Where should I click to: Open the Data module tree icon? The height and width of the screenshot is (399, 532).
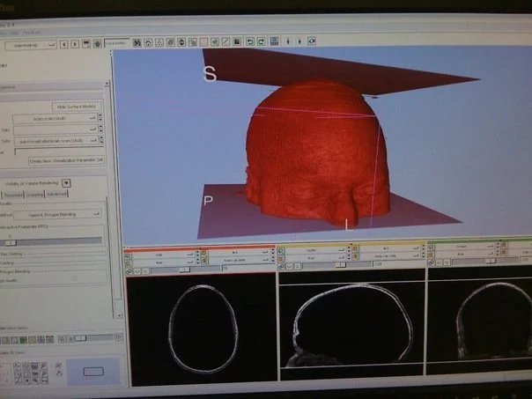[159, 42]
